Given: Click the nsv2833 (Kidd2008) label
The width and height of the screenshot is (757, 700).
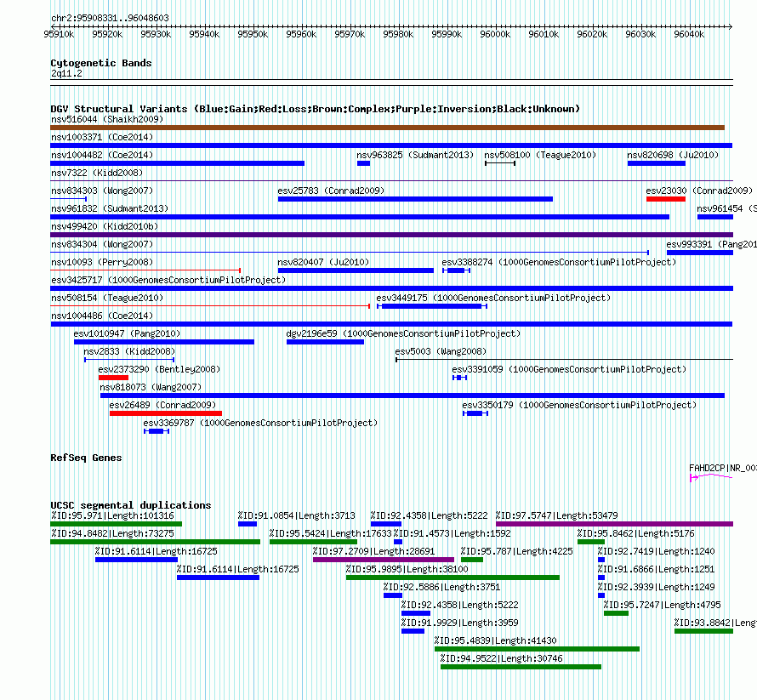Looking at the screenshot, I should click(129, 351).
